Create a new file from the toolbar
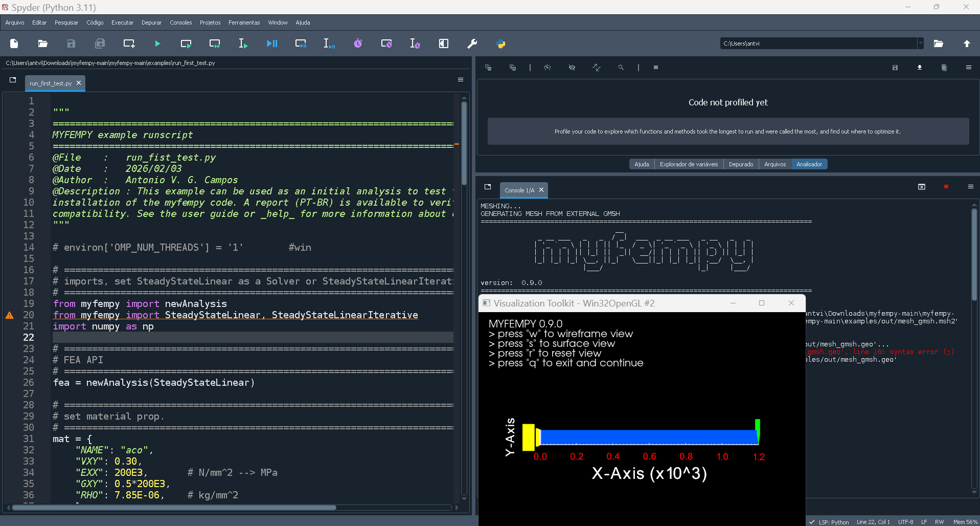Screen dimensions: 980x526 (14, 44)
